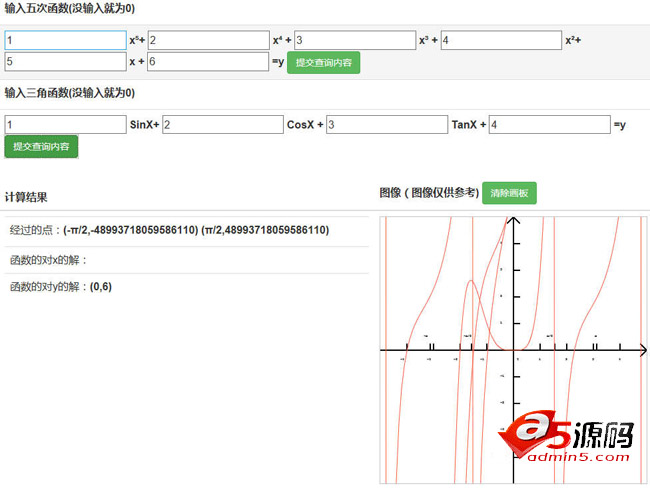Screen dimensions: 650x488
Task: Focus the x³ coefficient input box
Action: pyautogui.click(x=354, y=40)
